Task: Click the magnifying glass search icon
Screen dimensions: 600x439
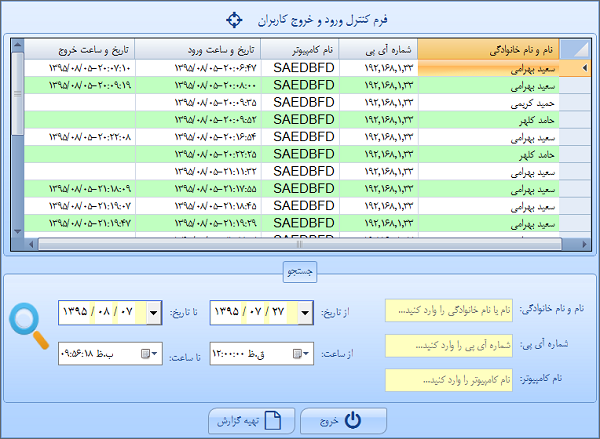Action: (28, 328)
